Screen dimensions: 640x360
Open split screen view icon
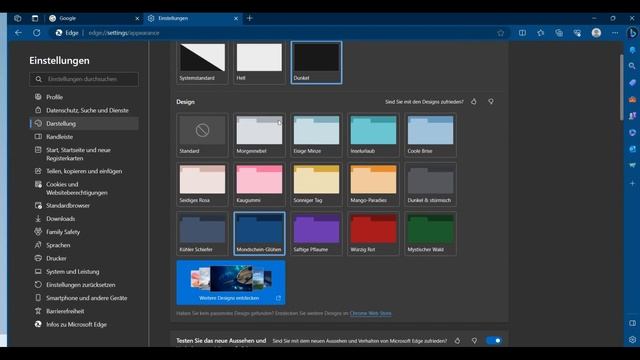pos(522,33)
